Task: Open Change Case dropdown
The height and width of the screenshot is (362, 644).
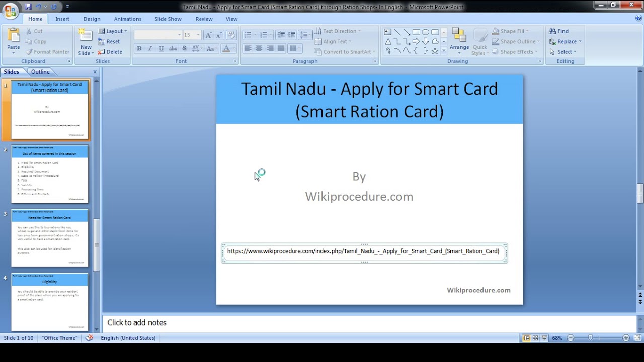Action: 211,48
